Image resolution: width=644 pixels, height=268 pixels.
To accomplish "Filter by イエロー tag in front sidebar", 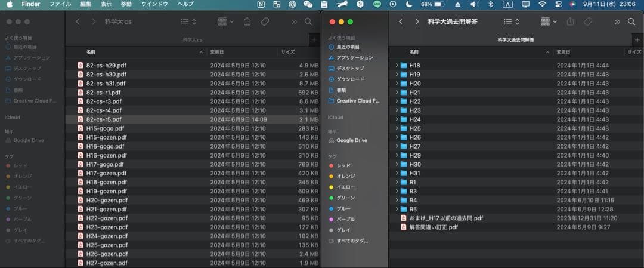I will [342, 187].
